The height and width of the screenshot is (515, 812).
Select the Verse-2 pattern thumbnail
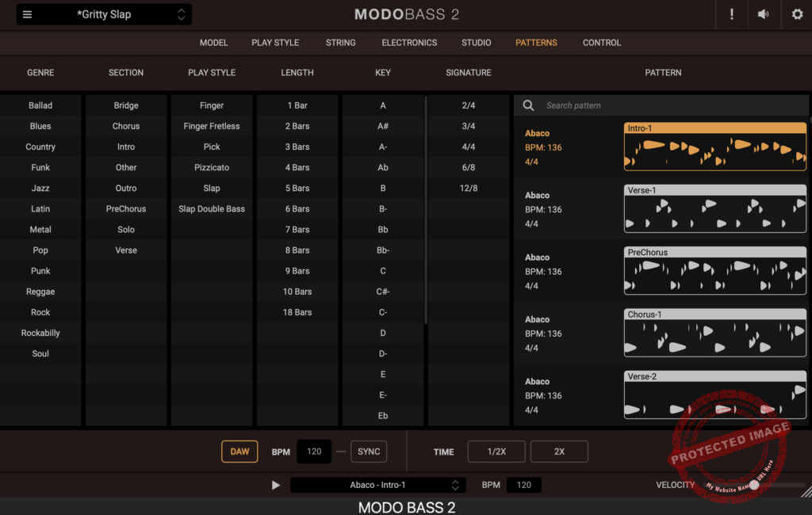click(715, 395)
